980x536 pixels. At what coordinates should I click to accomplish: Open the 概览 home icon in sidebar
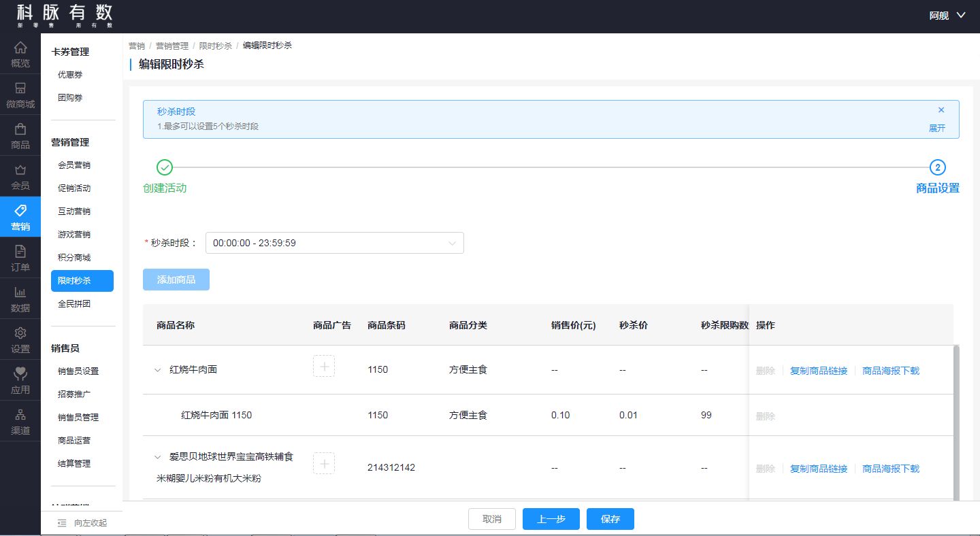(x=20, y=48)
